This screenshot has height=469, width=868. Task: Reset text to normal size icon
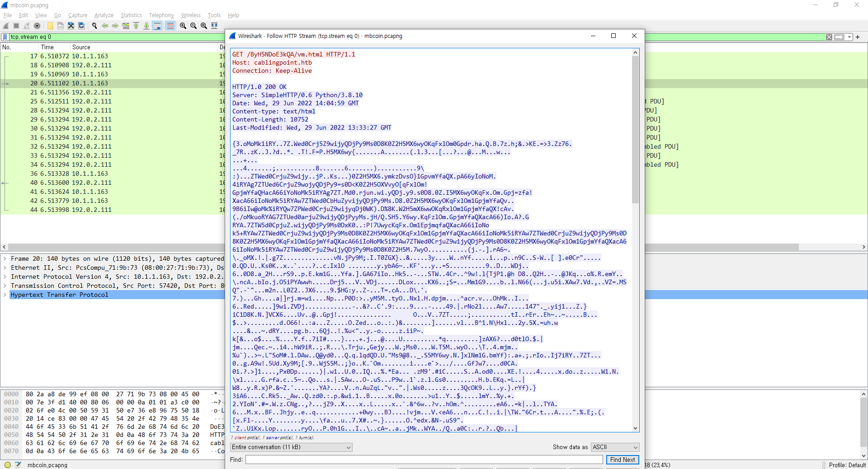(204, 26)
